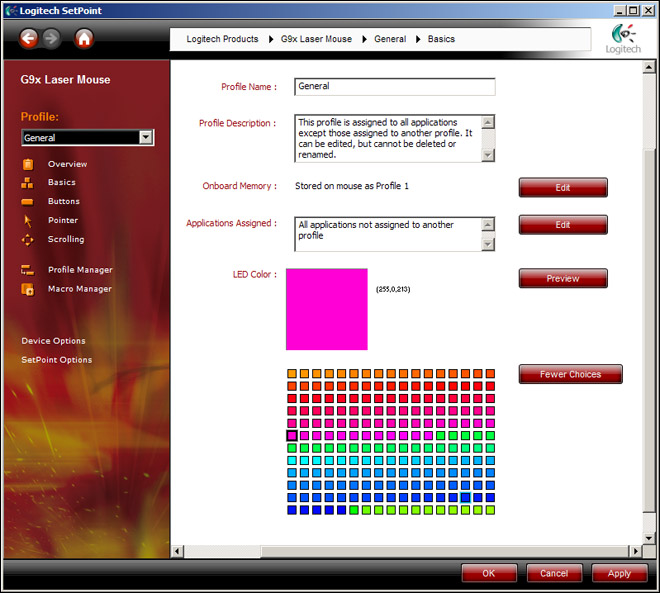Click Fewer Choices button

point(570,374)
